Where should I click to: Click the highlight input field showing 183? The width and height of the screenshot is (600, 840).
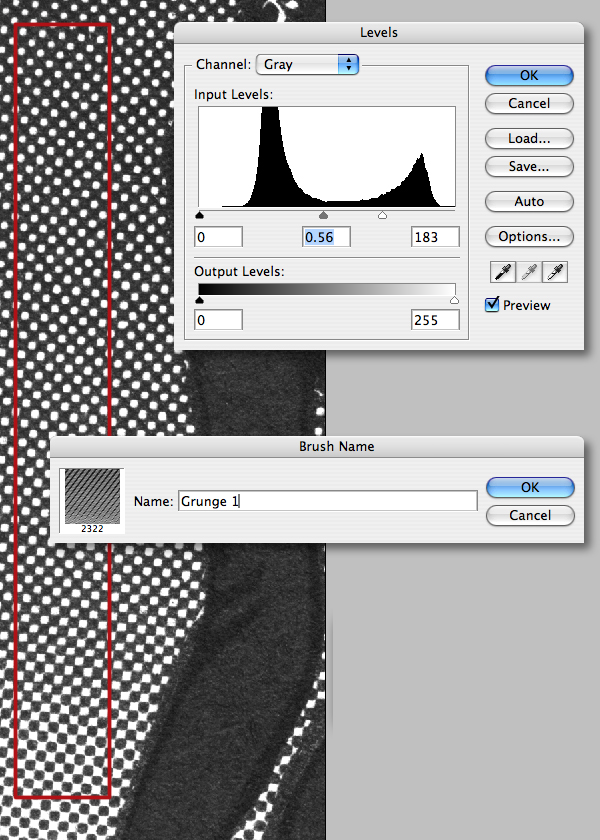tap(435, 237)
